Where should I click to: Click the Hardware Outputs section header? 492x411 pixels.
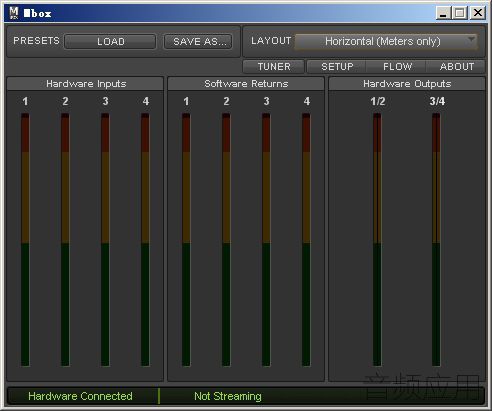coord(407,84)
